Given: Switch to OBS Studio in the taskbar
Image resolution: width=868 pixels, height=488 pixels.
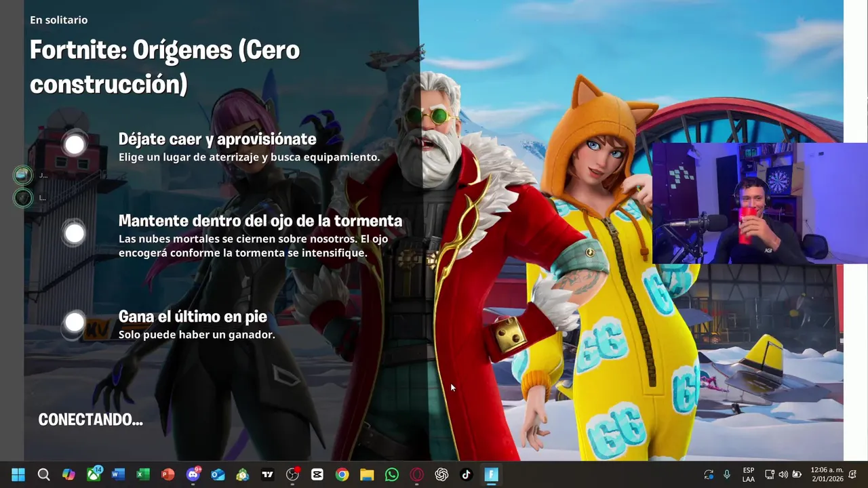Looking at the screenshot, I should 292,474.
